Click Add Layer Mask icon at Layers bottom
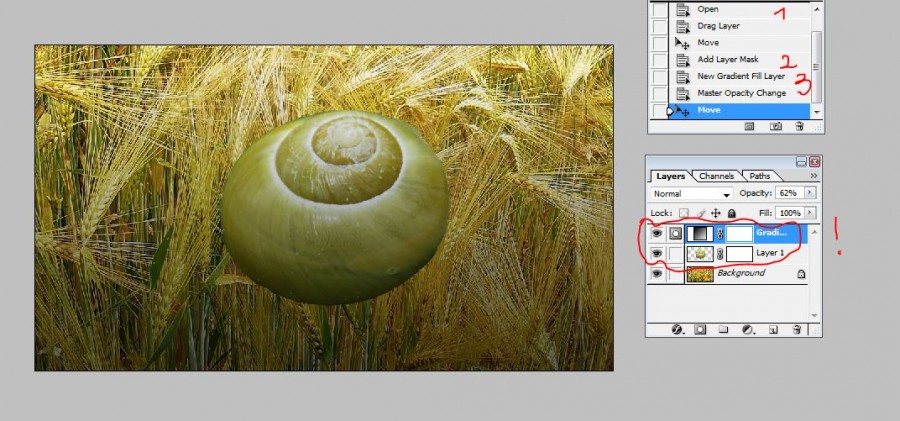 [x=700, y=328]
